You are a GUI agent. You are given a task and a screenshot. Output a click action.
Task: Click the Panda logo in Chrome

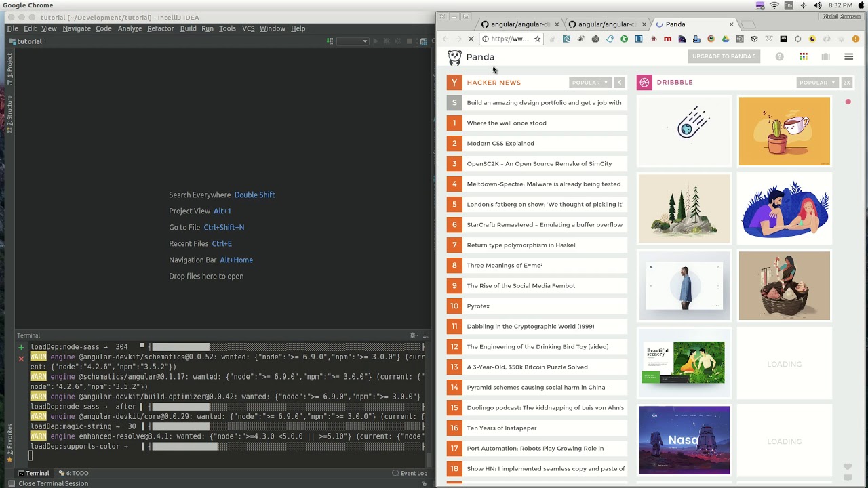coord(454,58)
